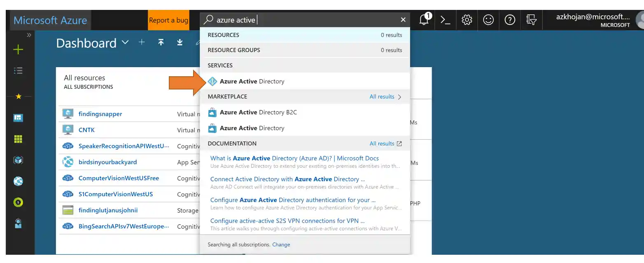Image resolution: width=644 pixels, height=263 pixels.
Task: Open the Dashboard selector dropdown
Action: click(x=125, y=43)
